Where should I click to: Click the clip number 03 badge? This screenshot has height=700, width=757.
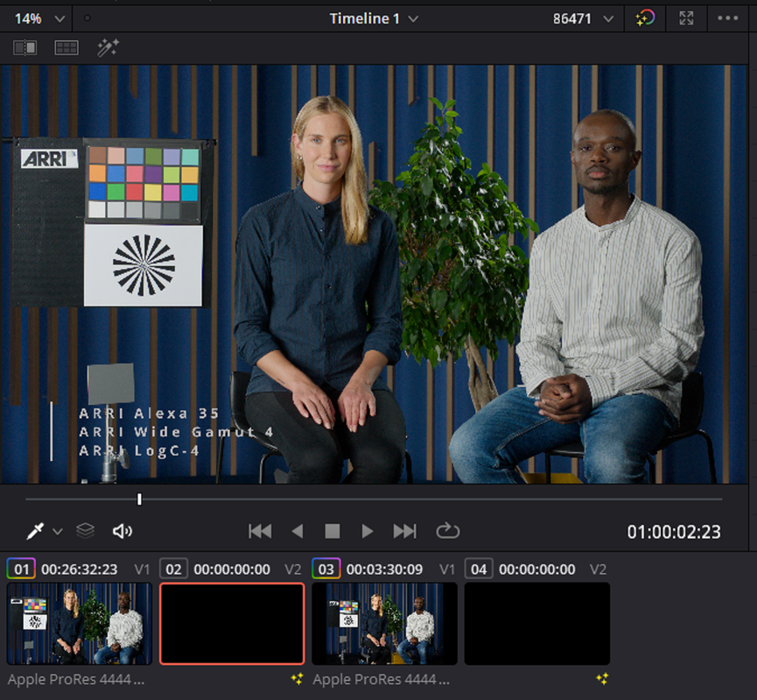[x=326, y=569]
